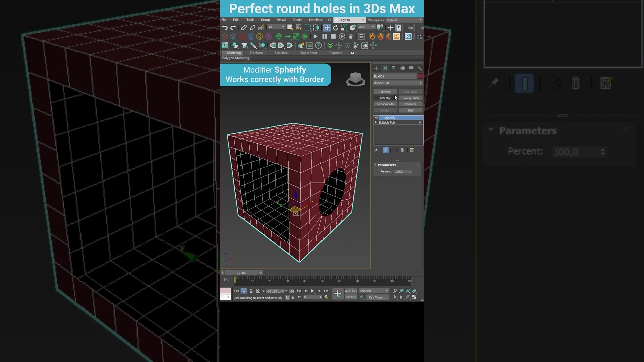Open the Tools menu

250,20
